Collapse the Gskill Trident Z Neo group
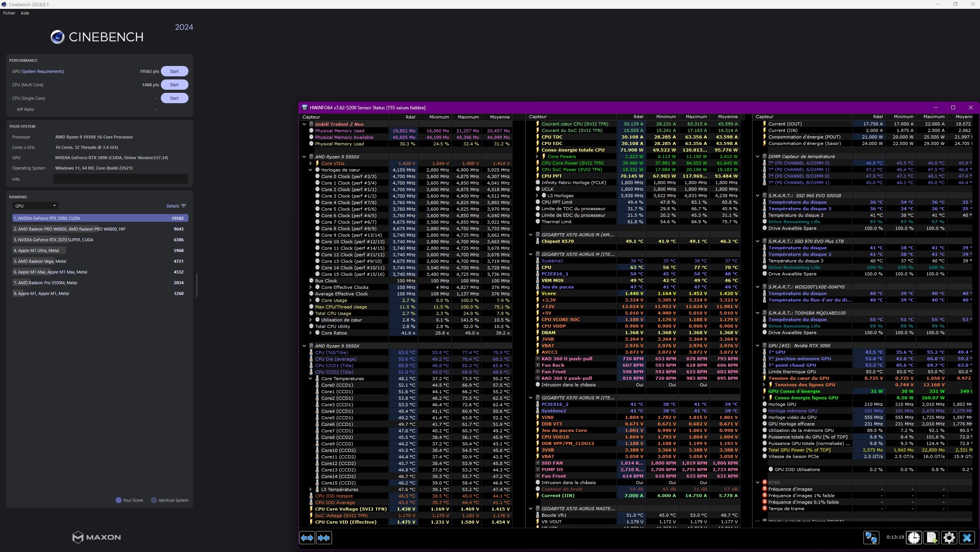Viewport: 980px width, 552px height. [x=304, y=124]
